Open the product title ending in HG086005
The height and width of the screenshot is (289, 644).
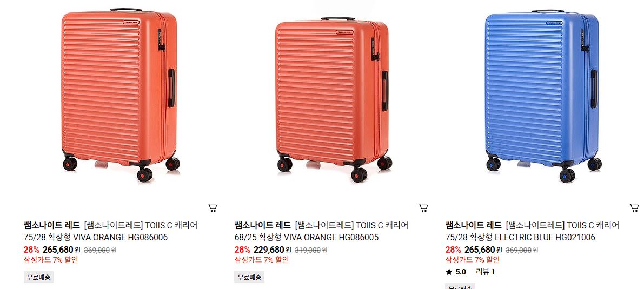(322, 232)
